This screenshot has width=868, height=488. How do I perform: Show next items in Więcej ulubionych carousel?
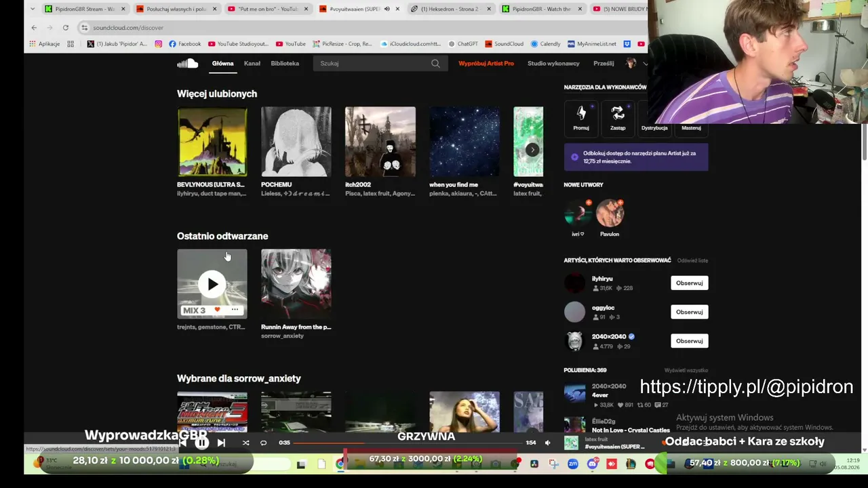click(532, 150)
